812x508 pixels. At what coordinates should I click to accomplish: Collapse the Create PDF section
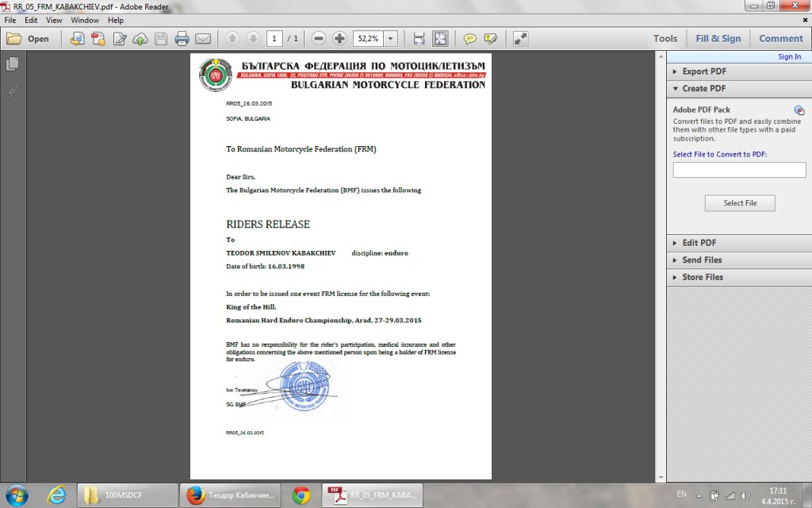click(x=739, y=89)
